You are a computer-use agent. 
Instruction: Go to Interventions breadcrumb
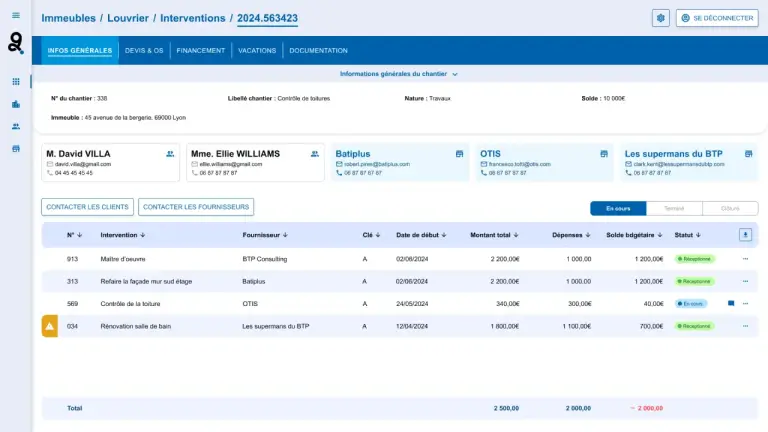pos(193,18)
